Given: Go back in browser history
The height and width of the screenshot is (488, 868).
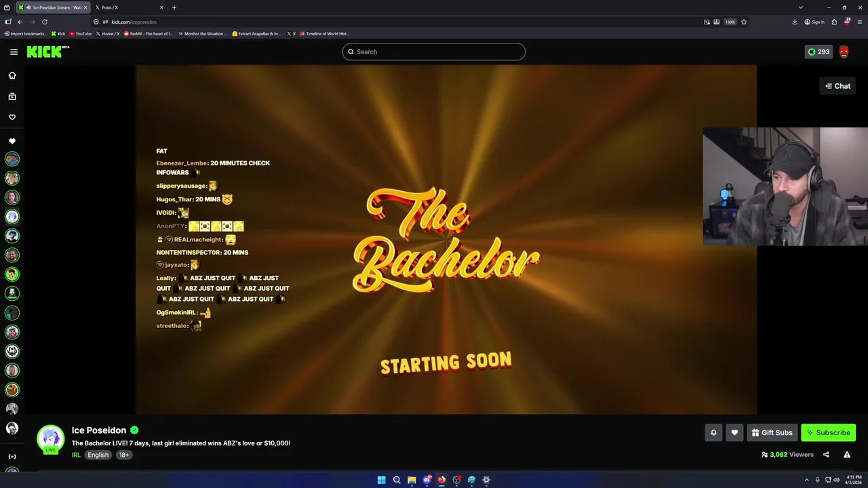Looking at the screenshot, I should pyautogui.click(x=20, y=22).
